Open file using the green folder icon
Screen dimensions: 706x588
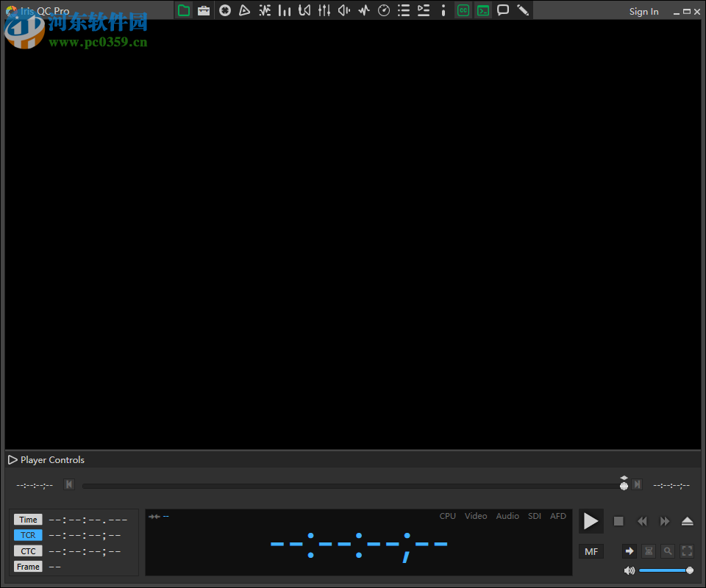point(184,10)
